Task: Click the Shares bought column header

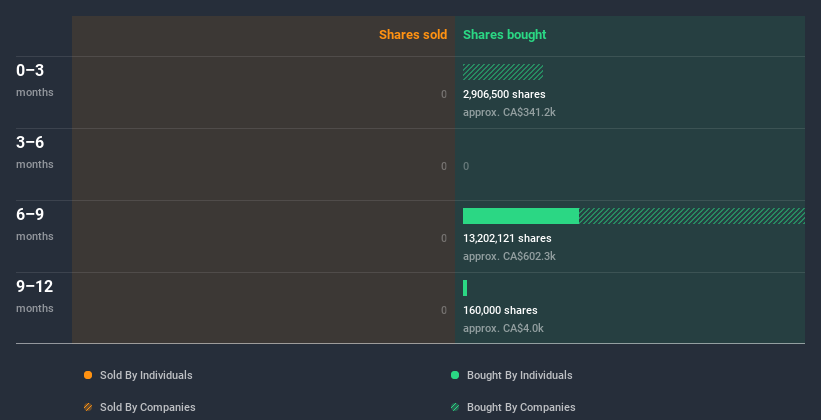Action: 505,35
